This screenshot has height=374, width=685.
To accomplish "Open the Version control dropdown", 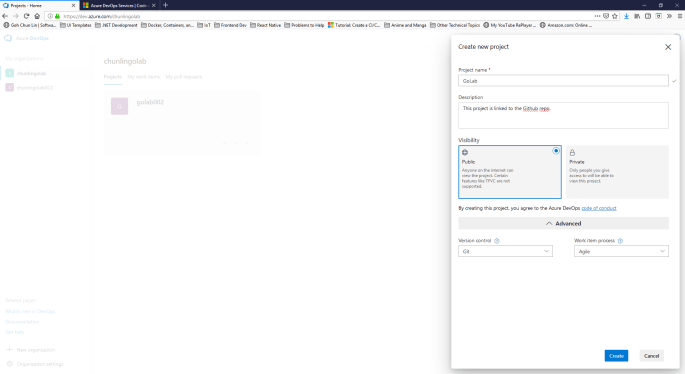I will click(505, 251).
